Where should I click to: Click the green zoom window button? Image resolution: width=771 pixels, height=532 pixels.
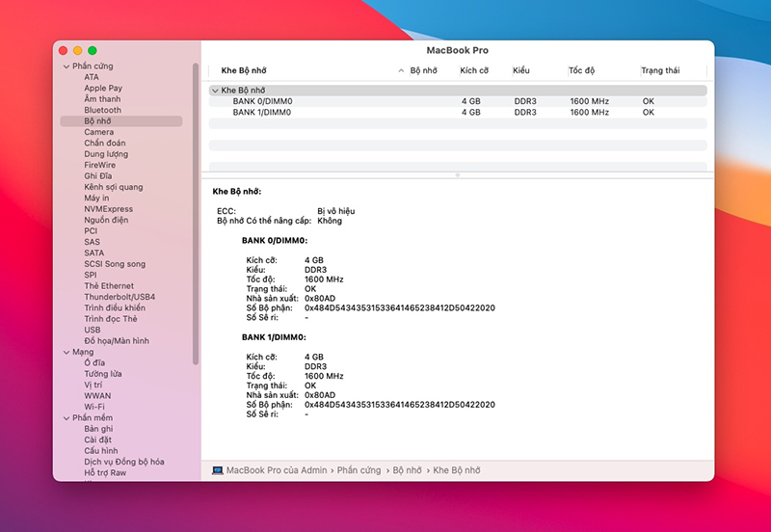tap(93, 51)
